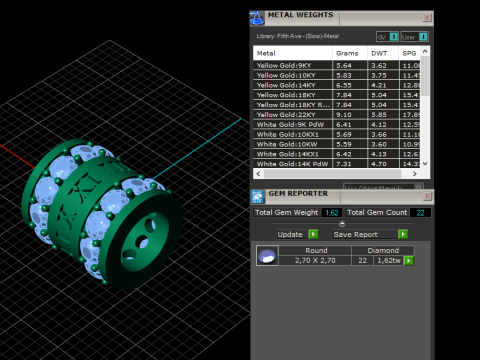The width and height of the screenshot is (480, 360).
Task: Toggle the GV library switch
Action: click(x=394, y=37)
